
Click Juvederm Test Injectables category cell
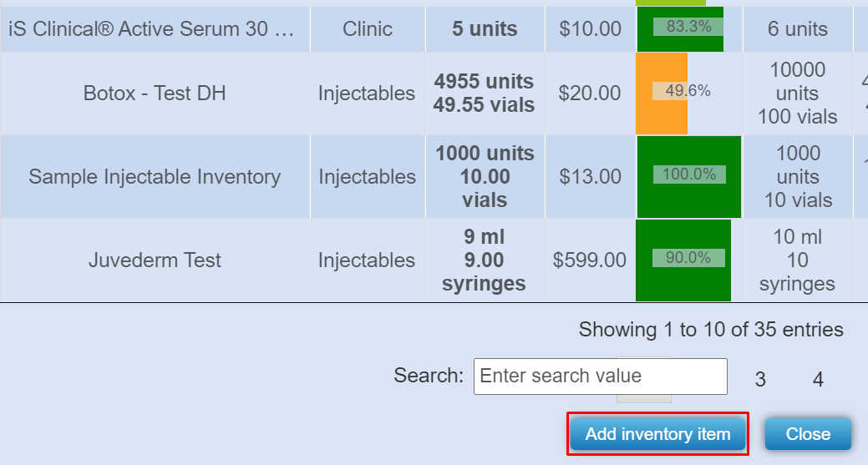click(x=367, y=260)
